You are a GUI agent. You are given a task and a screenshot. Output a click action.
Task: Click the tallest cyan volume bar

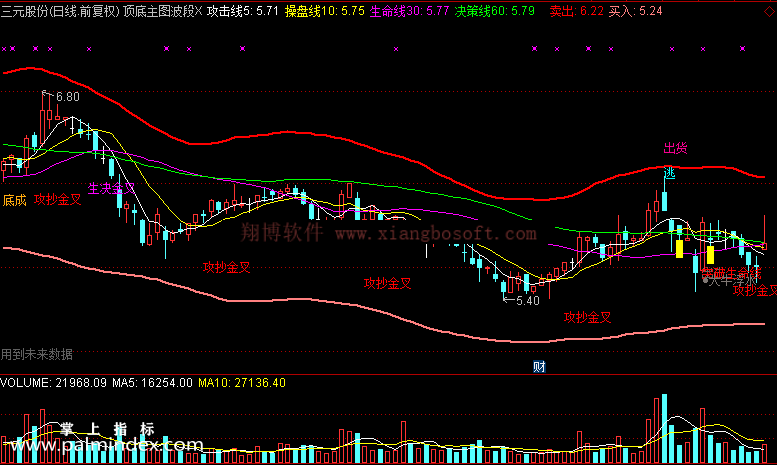point(664,429)
